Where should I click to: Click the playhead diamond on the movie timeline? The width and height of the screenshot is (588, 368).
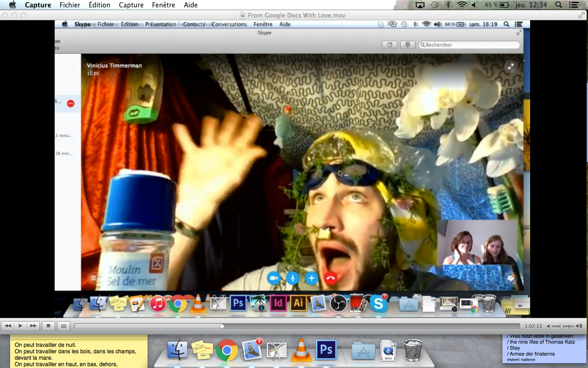tap(222, 326)
